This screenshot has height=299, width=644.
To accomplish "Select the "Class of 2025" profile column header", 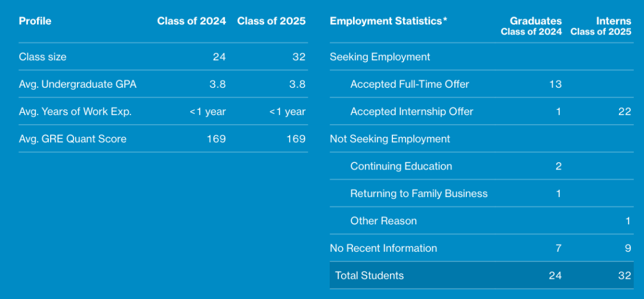I will [271, 21].
